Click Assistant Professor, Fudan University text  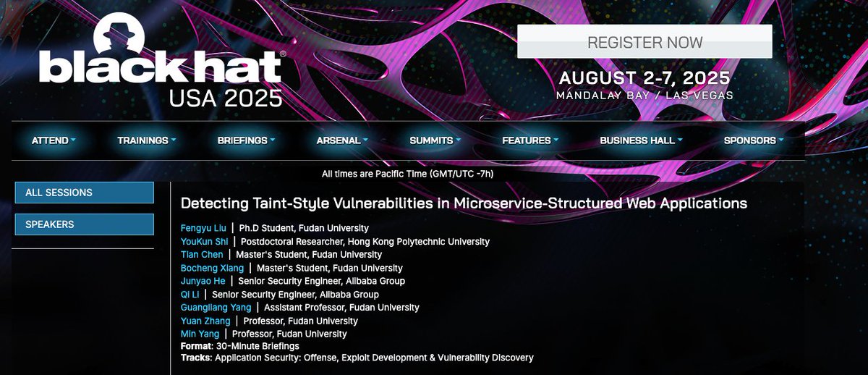pos(341,308)
